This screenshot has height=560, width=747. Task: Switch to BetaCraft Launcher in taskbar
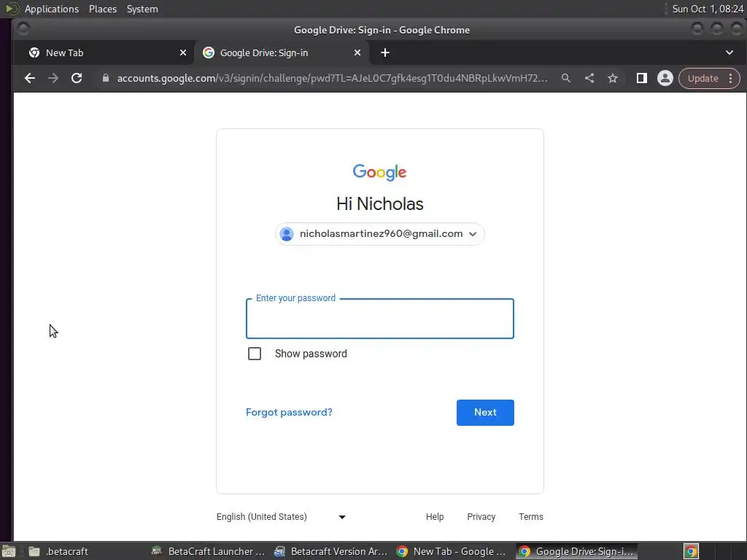(208, 551)
